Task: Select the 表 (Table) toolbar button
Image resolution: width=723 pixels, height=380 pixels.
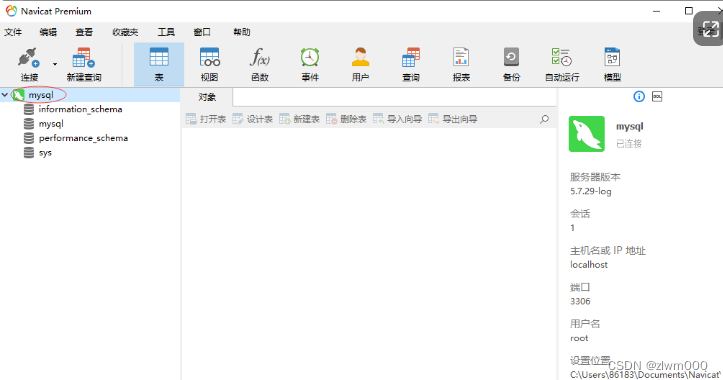Action: [x=159, y=65]
